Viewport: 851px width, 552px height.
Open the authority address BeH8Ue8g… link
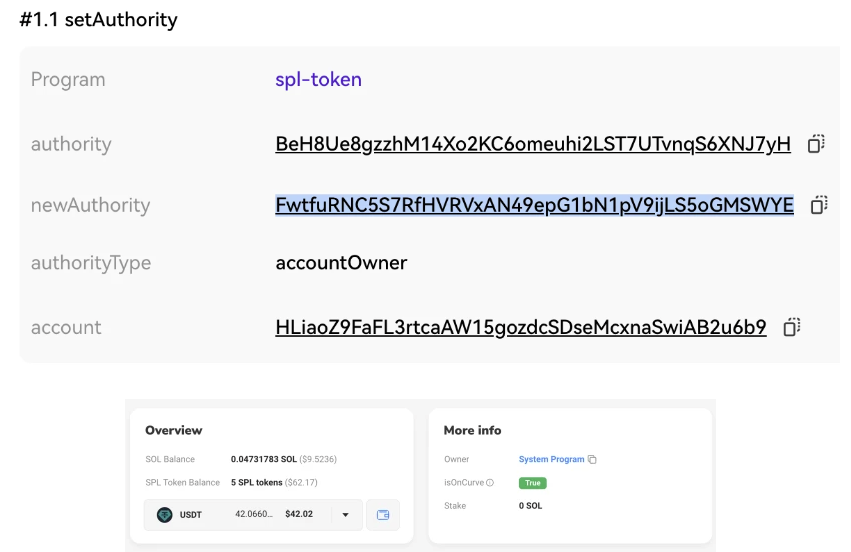point(532,144)
